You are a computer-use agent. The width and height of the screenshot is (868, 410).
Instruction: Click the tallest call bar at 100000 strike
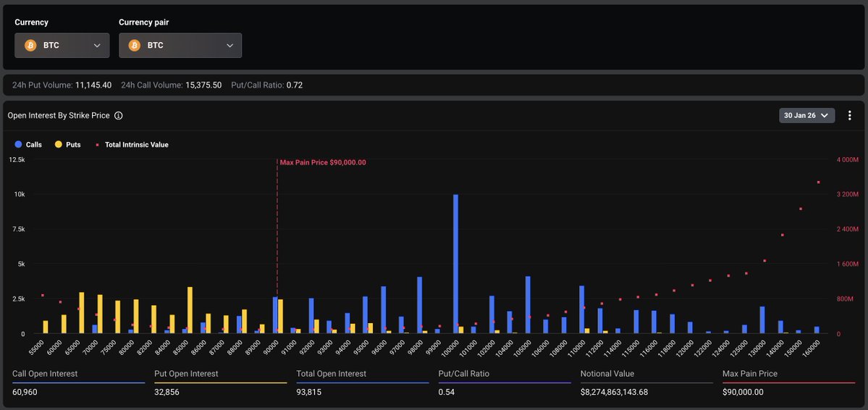tap(455, 264)
